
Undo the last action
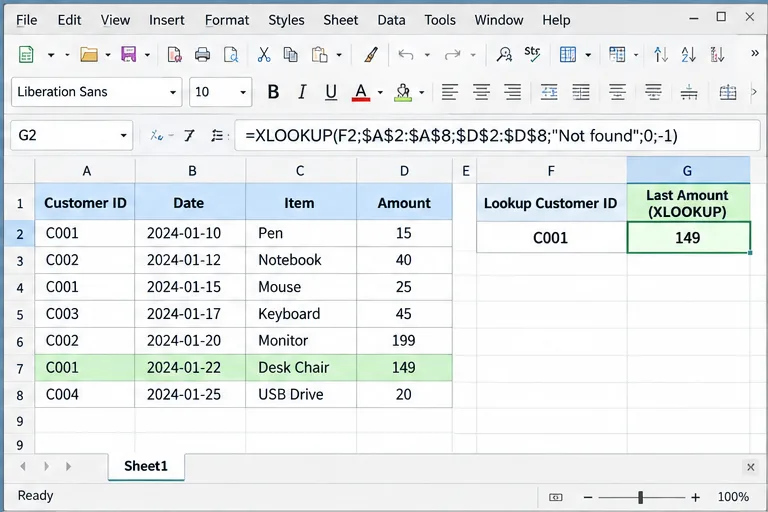click(406, 54)
